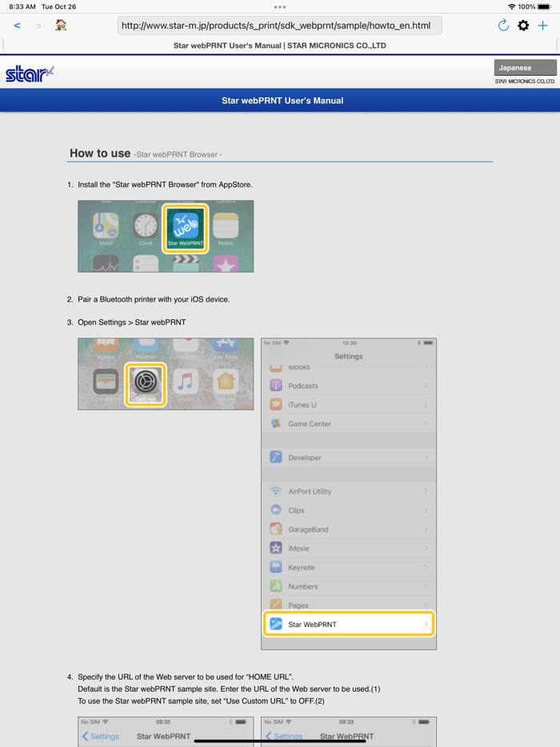
Task: Tap the browser forward arrow
Action: [x=38, y=26]
